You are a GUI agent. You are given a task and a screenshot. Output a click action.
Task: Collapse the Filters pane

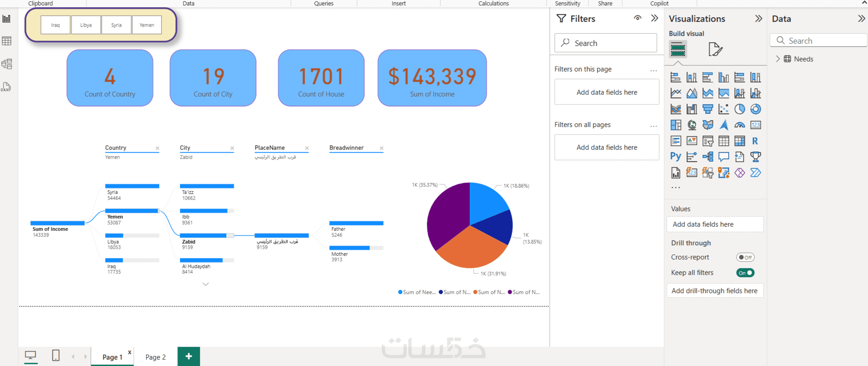pyautogui.click(x=654, y=18)
